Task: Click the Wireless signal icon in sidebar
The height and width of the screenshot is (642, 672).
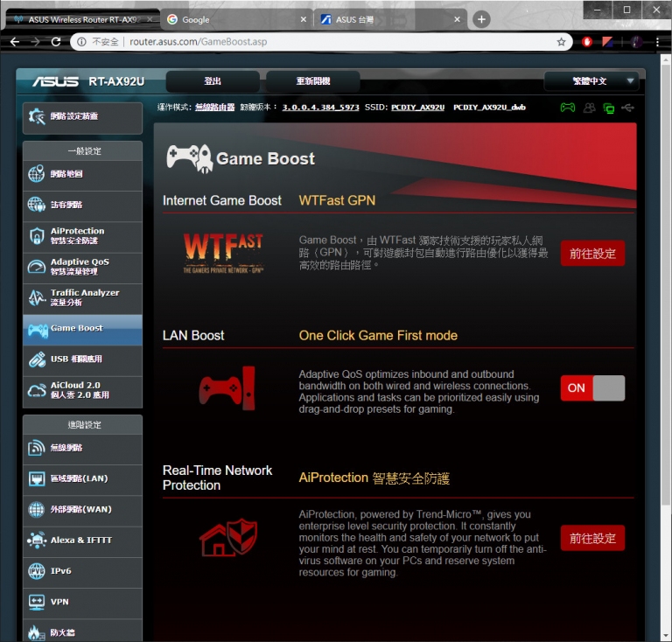Action: pos(37,448)
